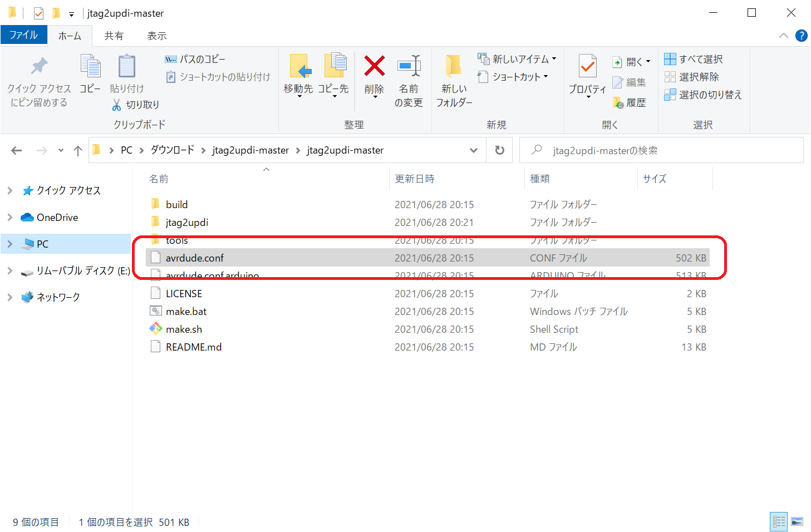
Task: Switch to details view in status bar
Action: point(779,521)
